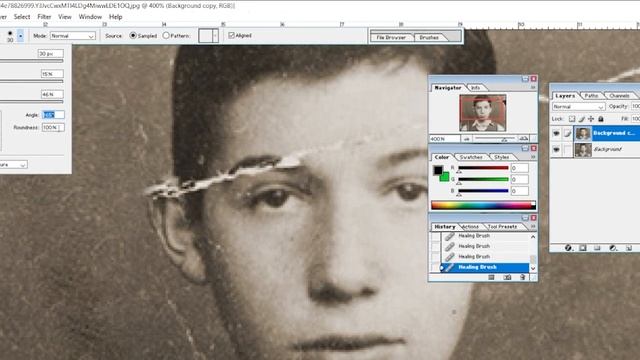Click the Navigator preview thumbnail
Viewport: 640px width, 360px height.
[x=483, y=113]
